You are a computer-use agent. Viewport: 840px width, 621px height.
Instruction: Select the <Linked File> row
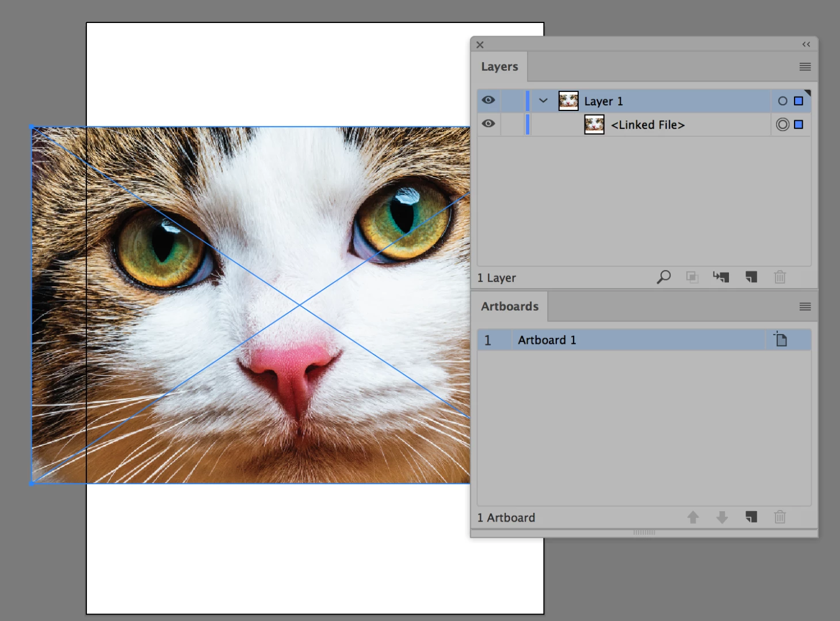coord(644,124)
